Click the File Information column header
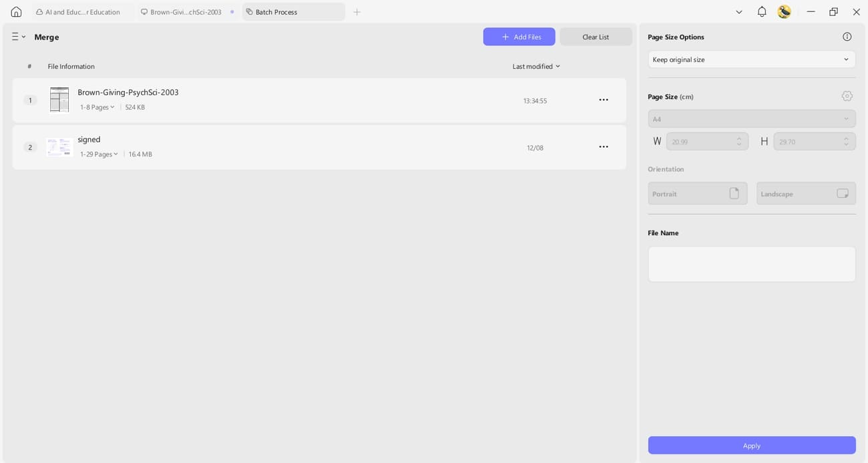Image resolution: width=868 pixels, height=463 pixels. (x=71, y=66)
